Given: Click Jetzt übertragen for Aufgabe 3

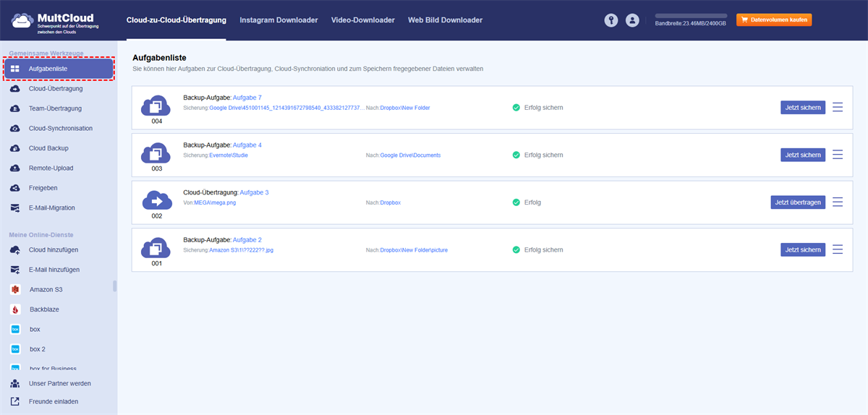Looking at the screenshot, I should 798,202.
